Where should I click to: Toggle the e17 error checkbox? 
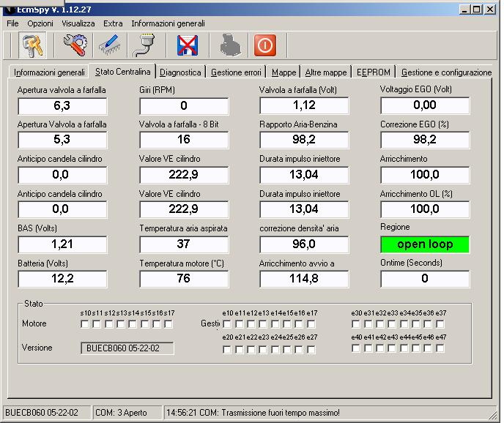click(x=311, y=324)
